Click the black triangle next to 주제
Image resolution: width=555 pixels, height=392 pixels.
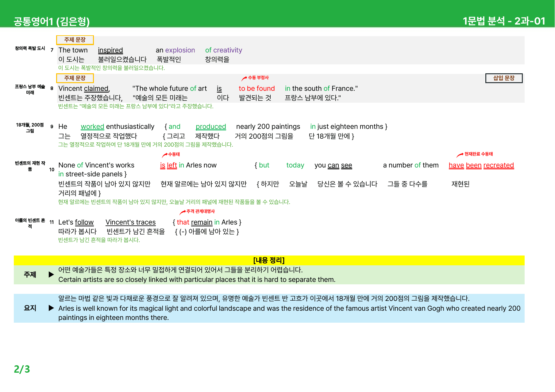click(x=51, y=275)
